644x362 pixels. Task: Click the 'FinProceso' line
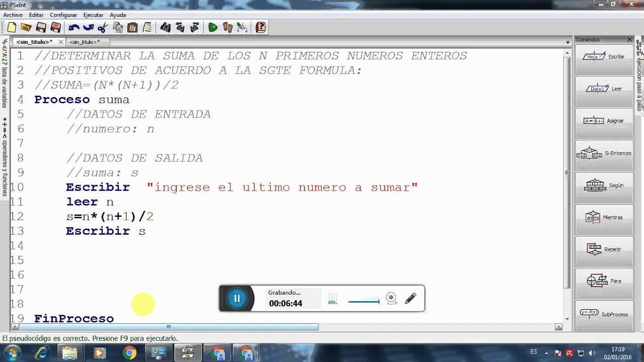(74, 319)
